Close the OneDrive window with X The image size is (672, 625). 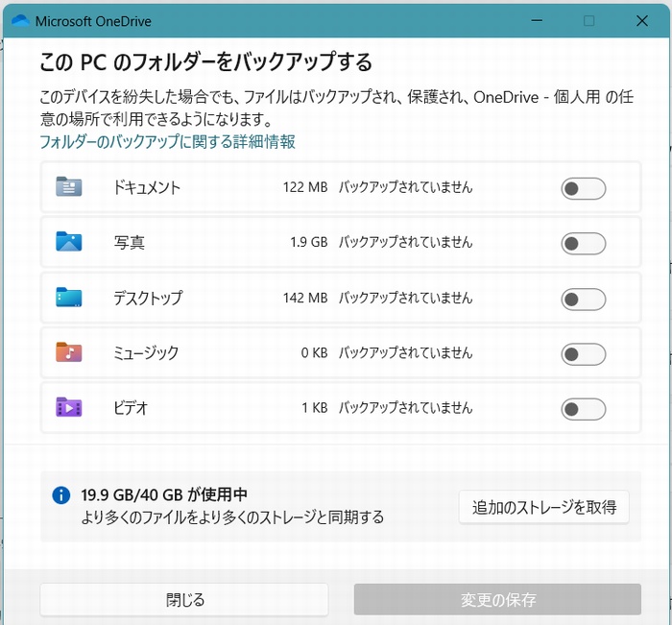coord(641,20)
